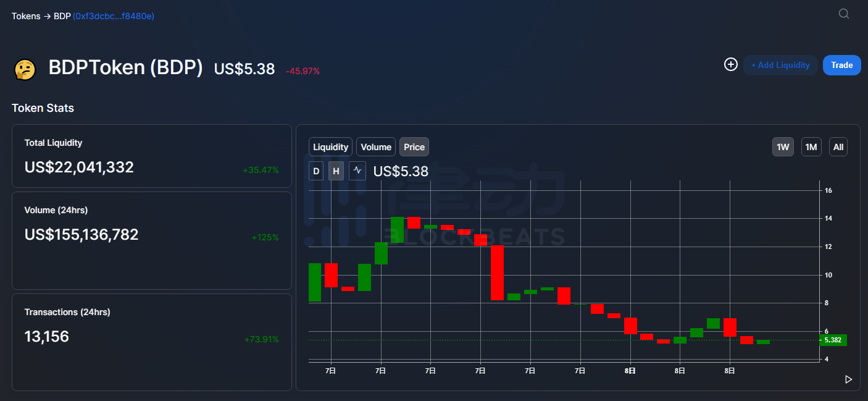Set chart range to 1W
This screenshot has width=868, height=401.
tap(783, 147)
